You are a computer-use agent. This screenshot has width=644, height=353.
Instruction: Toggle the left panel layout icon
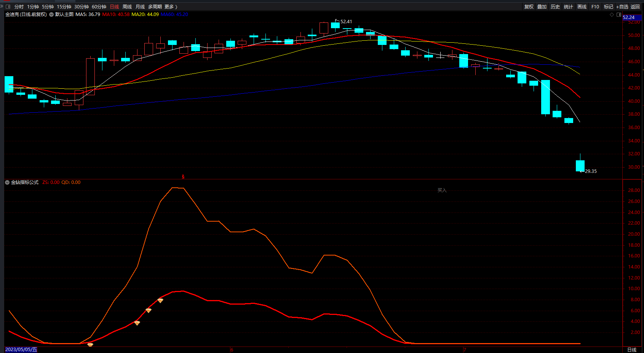coord(8,6)
